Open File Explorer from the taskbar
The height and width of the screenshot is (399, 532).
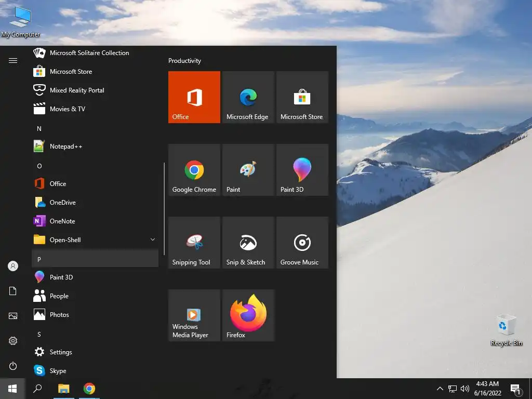(63, 389)
